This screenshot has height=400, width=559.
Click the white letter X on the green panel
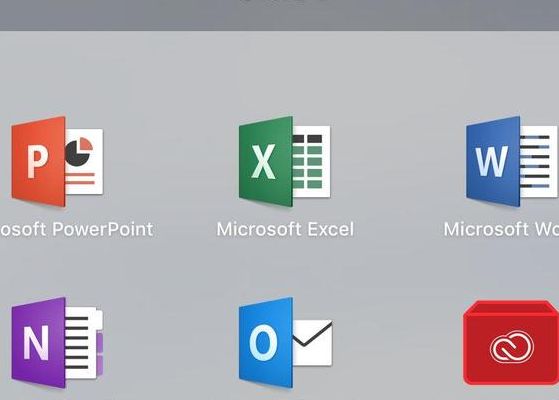[264, 161]
